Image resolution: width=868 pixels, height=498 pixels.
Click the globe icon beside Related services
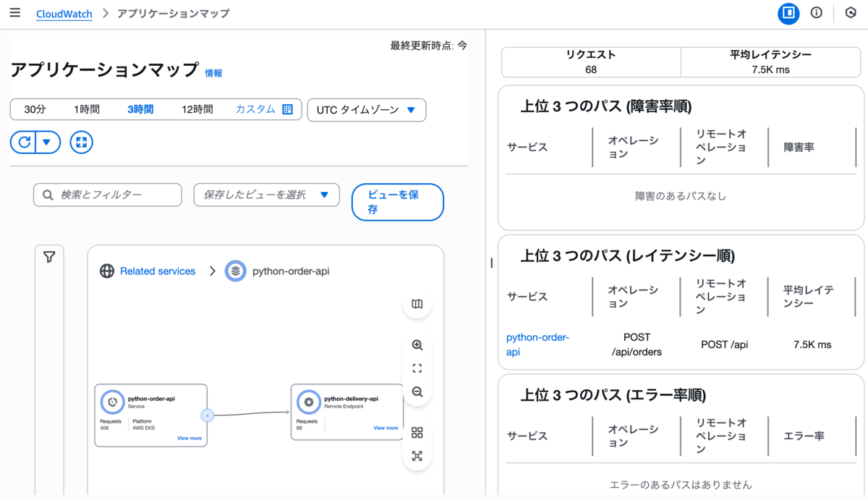(x=107, y=271)
